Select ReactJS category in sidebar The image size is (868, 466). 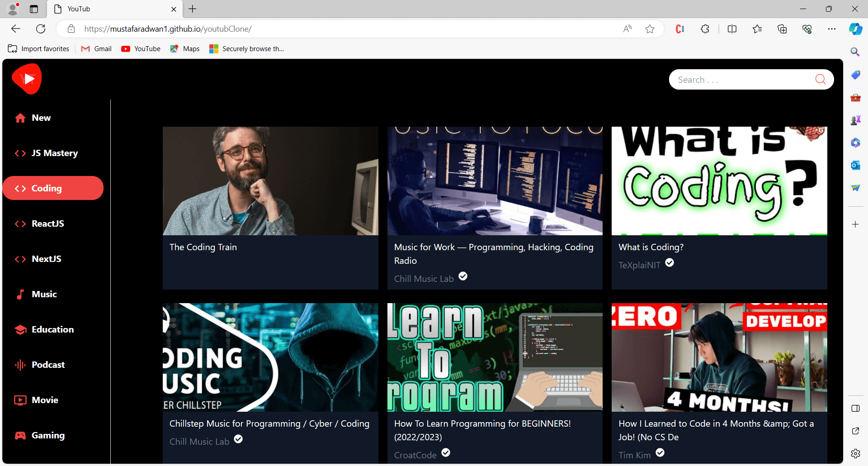[x=53, y=223]
